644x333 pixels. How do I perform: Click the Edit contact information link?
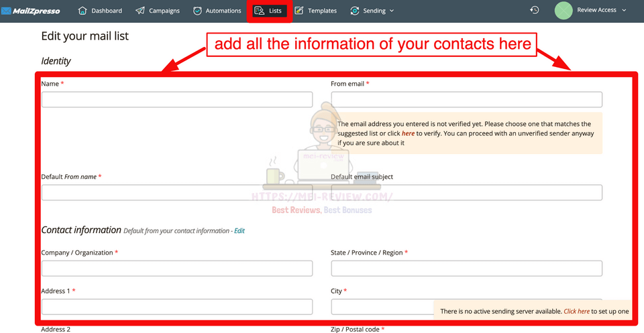tap(239, 230)
